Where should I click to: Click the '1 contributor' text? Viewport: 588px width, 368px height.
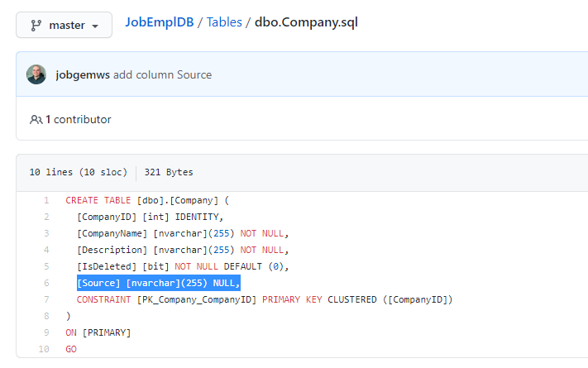[x=79, y=119]
